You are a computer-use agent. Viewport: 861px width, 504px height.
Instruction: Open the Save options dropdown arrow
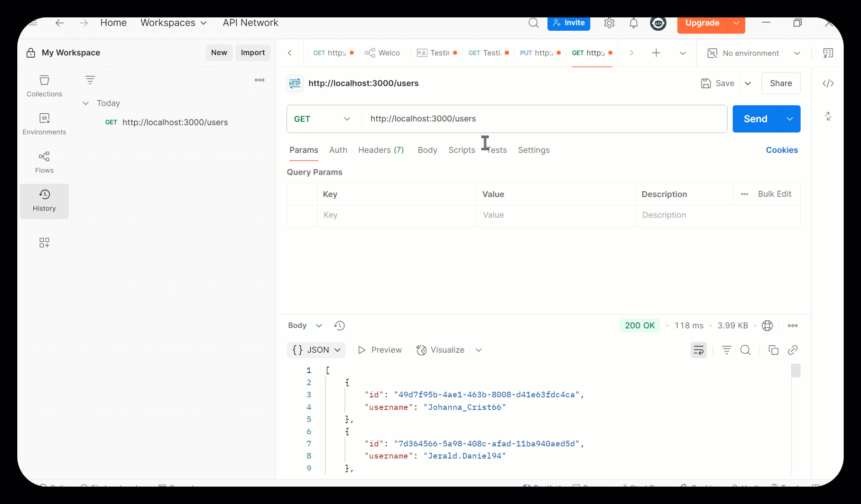tap(748, 83)
